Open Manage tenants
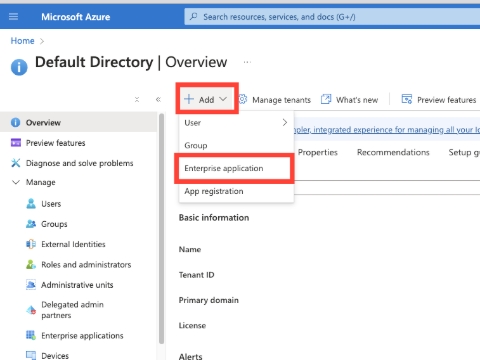The image size is (480, 360). pos(281,100)
